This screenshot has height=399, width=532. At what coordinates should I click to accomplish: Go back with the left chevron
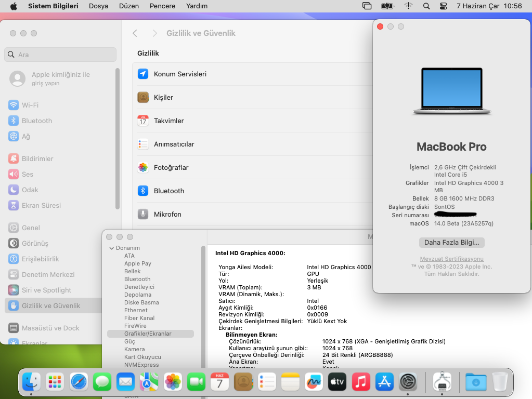[135, 33]
